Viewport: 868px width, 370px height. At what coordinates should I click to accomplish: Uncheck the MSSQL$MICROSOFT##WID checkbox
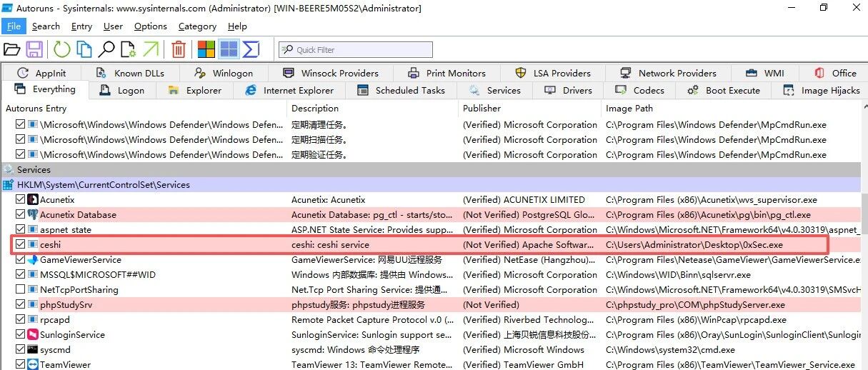[20, 275]
